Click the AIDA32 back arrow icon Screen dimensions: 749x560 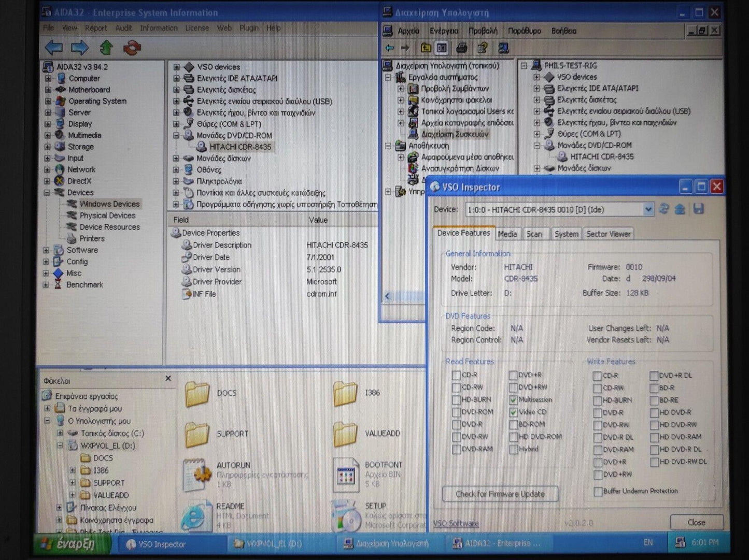(x=54, y=48)
